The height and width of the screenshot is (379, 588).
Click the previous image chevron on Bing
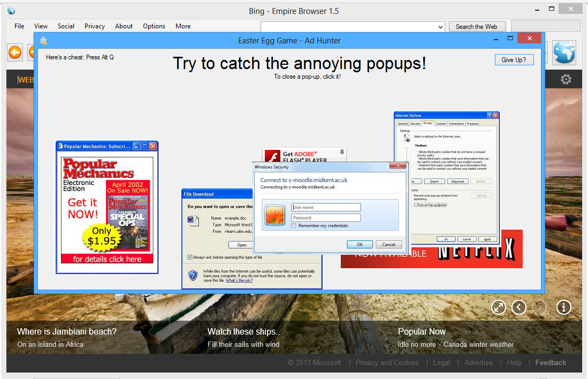(x=518, y=307)
